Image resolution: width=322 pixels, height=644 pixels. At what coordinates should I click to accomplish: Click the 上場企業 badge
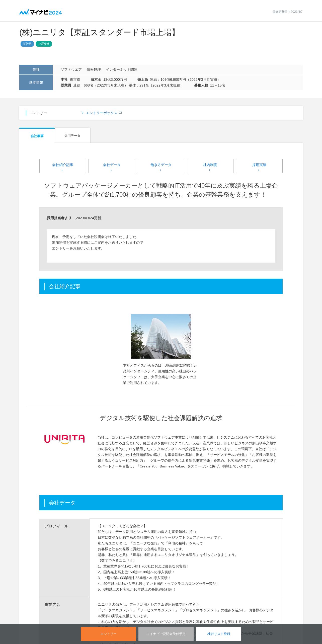point(44,44)
